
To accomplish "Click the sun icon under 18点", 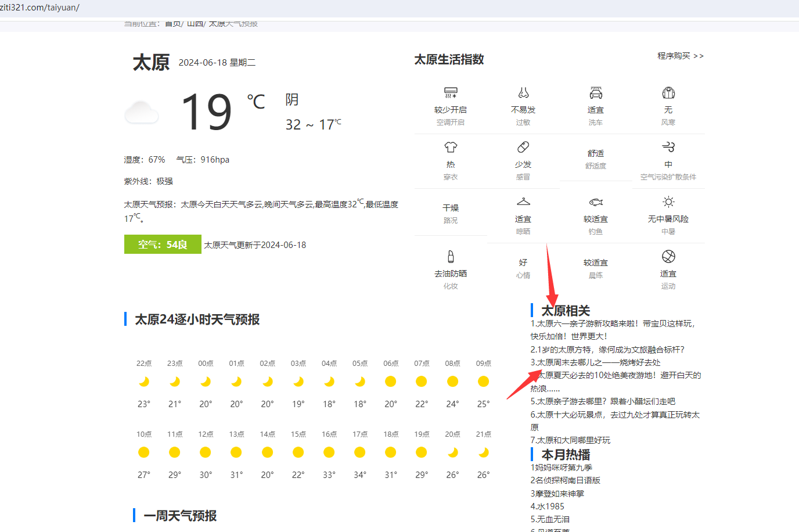I will tap(391, 452).
